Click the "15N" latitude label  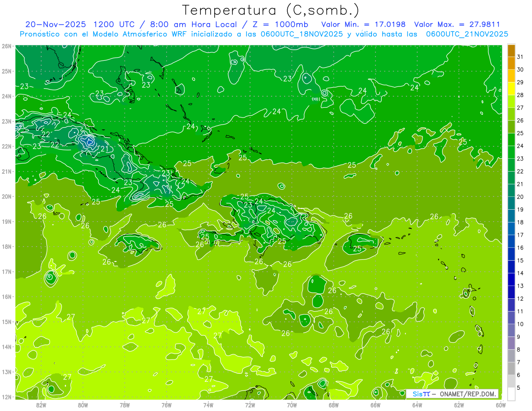(x=7, y=322)
